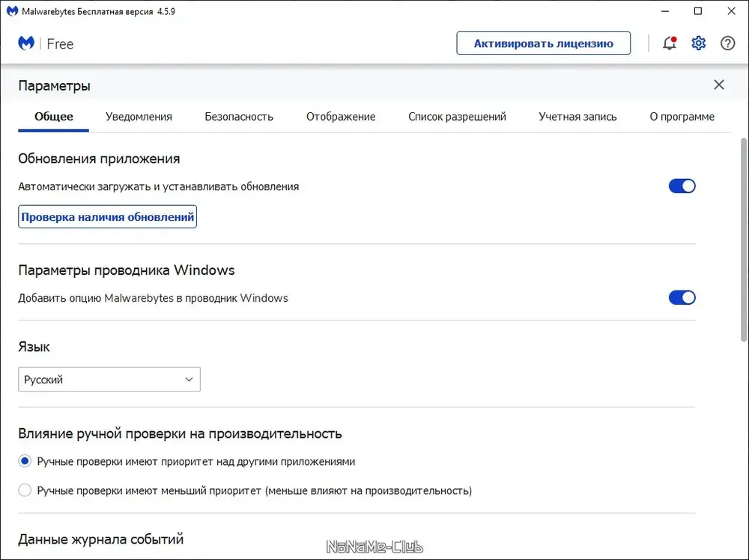Toggle Malwarebytes option in Windows Explorer
749x560 pixels.
point(682,298)
